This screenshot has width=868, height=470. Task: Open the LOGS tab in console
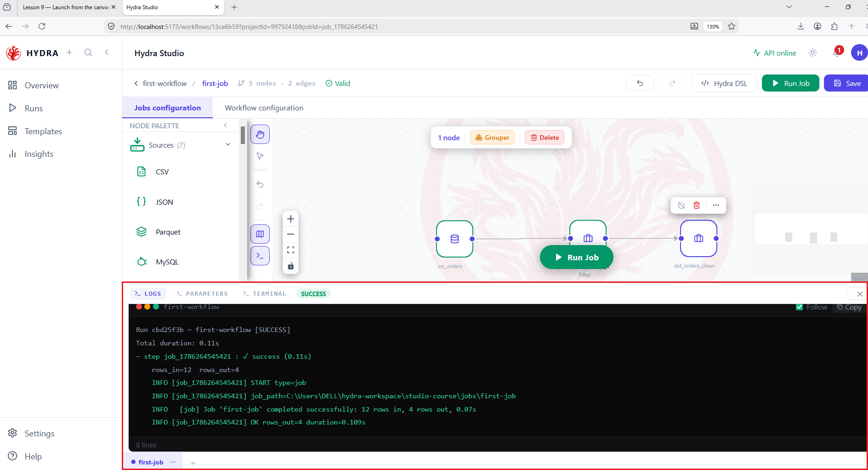[x=148, y=293]
